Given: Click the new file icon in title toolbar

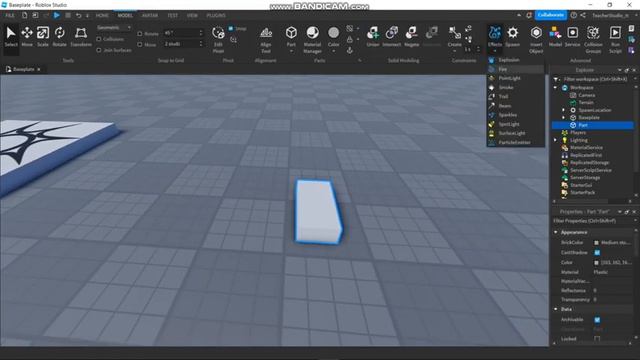Looking at the screenshot, I should (24, 15).
